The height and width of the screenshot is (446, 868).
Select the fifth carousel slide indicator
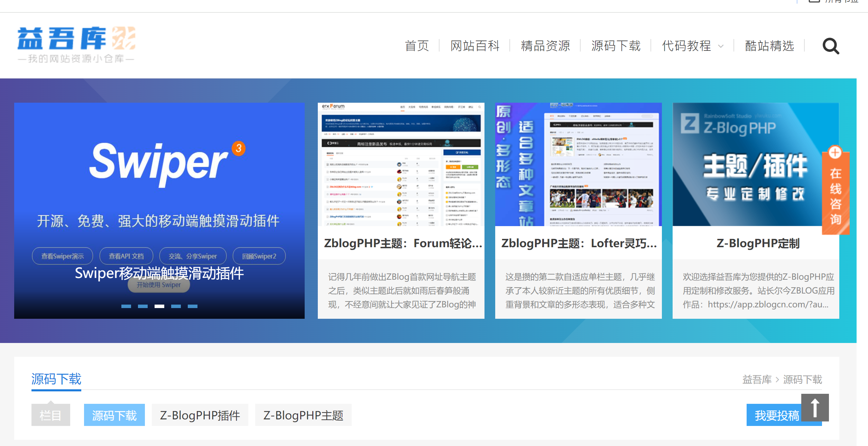193,306
